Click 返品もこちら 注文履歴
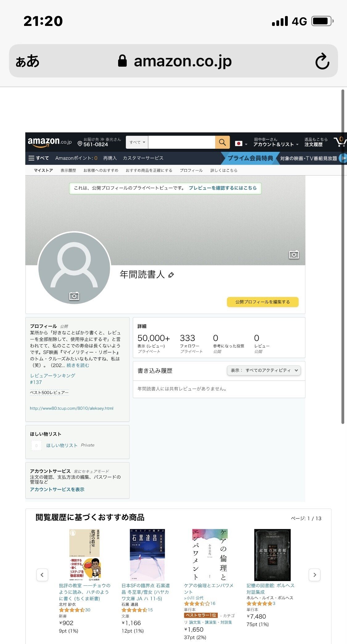 point(316,142)
